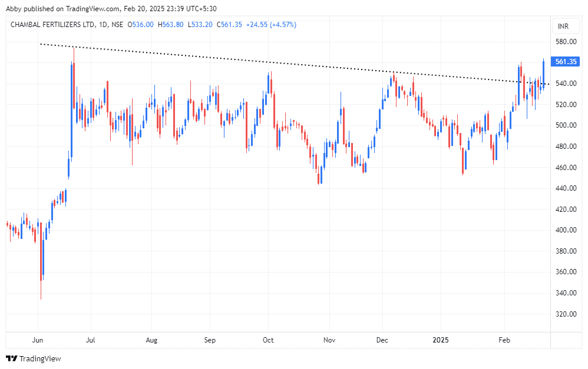588x369 pixels.
Task: Click the 320.00 price axis label
Action: point(566,314)
